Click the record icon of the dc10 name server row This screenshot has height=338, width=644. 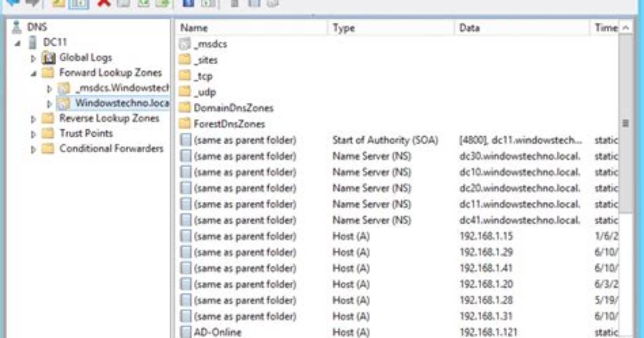pyautogui.click(x=186, y=172)
